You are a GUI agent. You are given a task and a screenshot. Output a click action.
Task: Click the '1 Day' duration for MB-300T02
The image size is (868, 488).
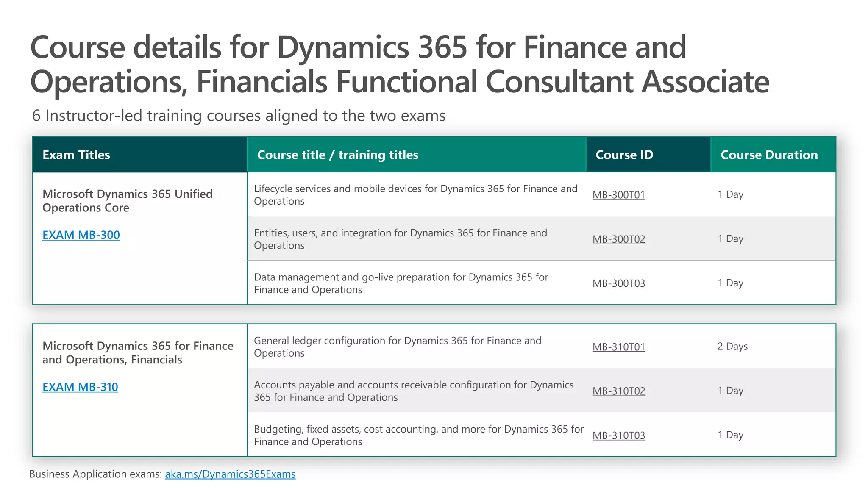click(730, 238)
